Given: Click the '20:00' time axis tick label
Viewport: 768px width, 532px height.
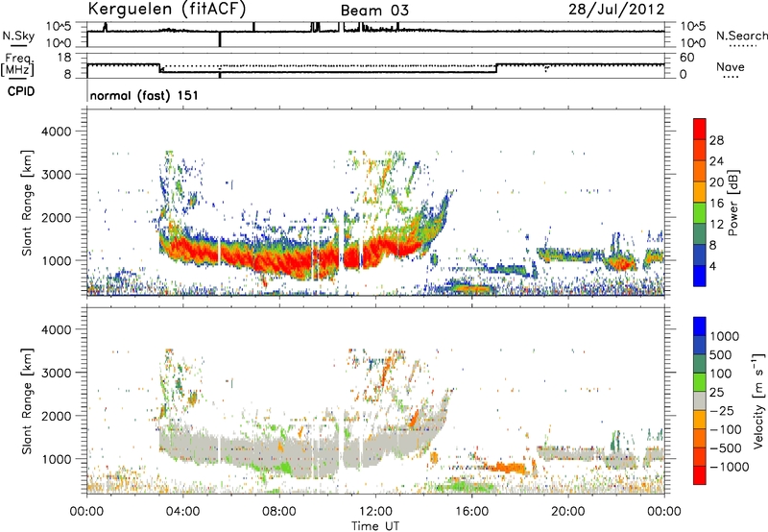Looking at the screenshot, I should (568, 512).
